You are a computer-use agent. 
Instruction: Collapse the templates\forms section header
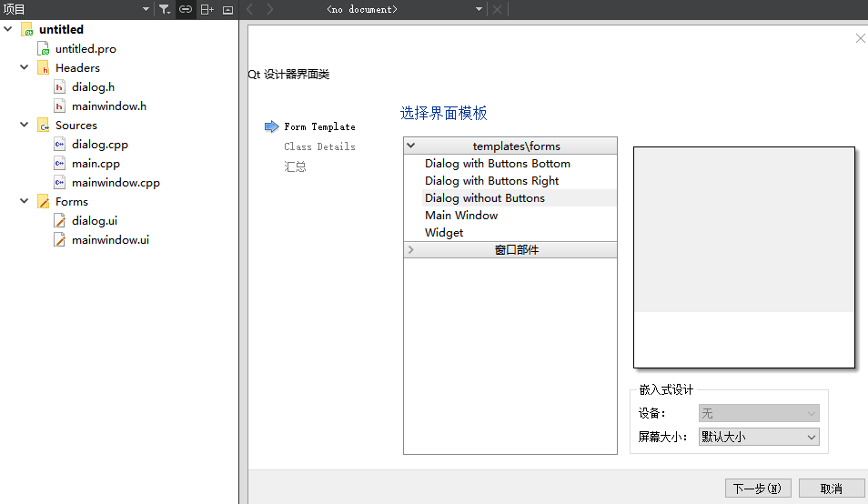pyautogui.click(x=411, y=146)
